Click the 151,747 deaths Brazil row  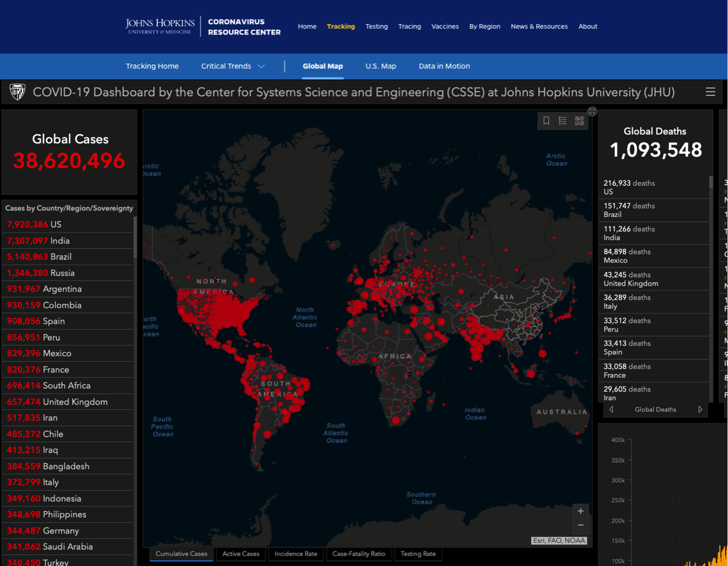coord(654,210)
